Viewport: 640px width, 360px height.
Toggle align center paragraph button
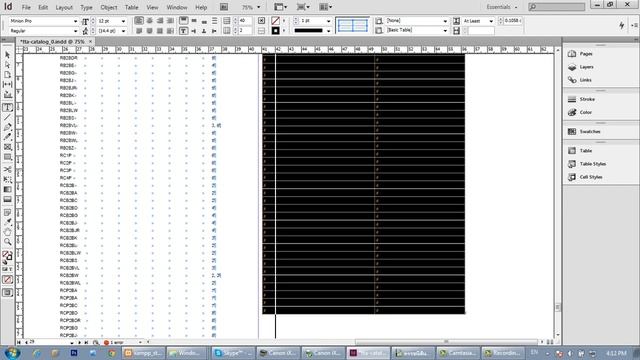pyautogui.click(x=149, y=20)
